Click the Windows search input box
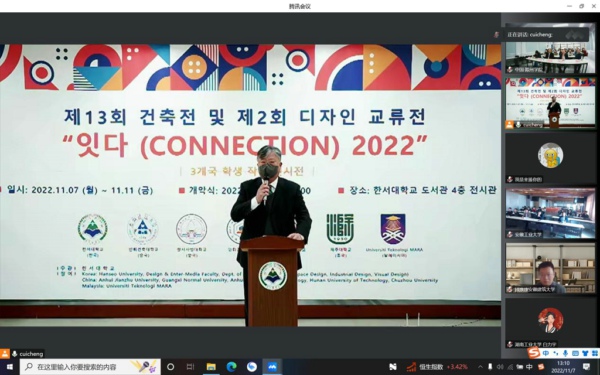Image resolution: width=600 pixels, height=375 pixels. tap(90, 367)
